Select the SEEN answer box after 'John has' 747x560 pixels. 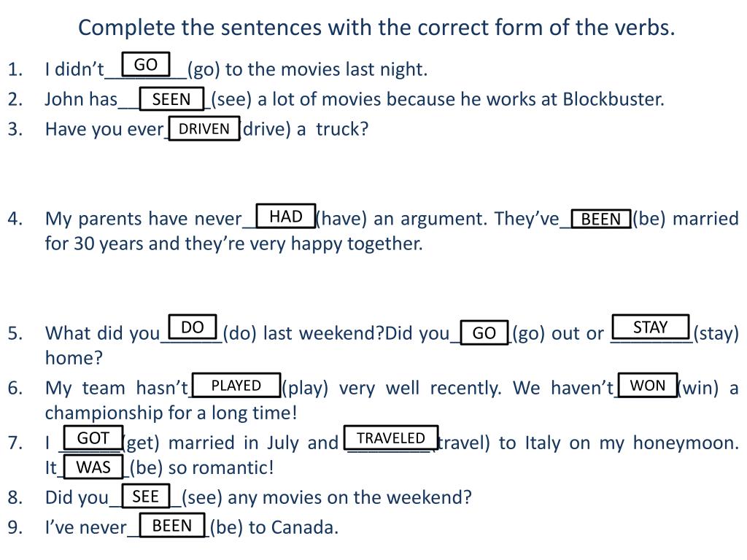tap(171, 99)
